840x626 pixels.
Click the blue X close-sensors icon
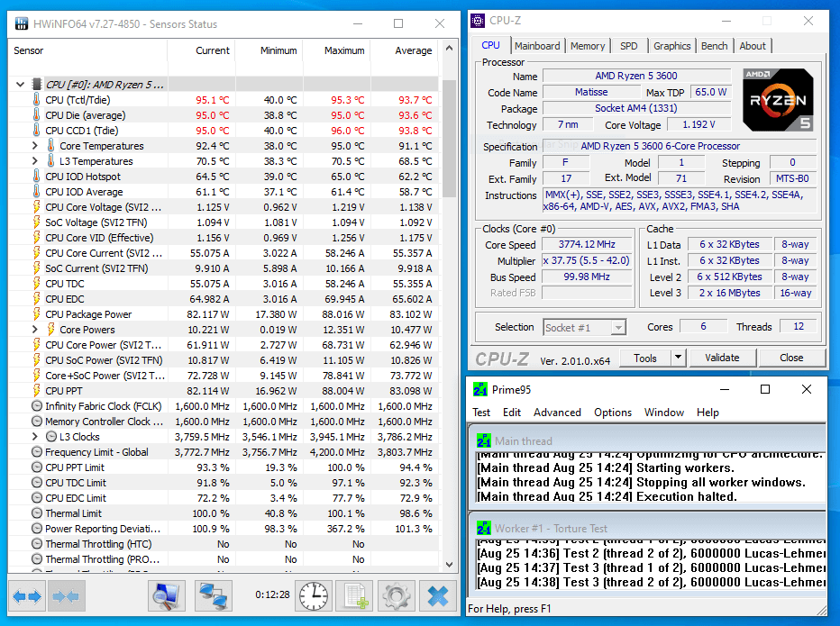point(437,595)
